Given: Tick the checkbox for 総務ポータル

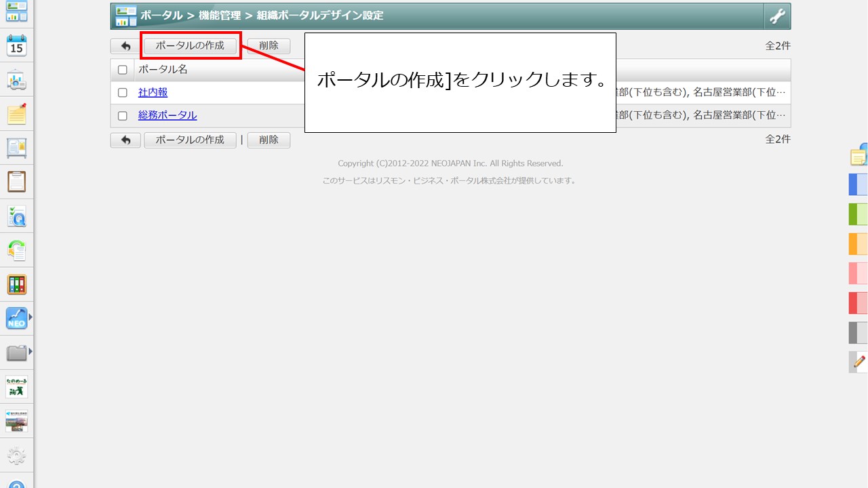Looking at the screenshot, I should coord(123,115).
